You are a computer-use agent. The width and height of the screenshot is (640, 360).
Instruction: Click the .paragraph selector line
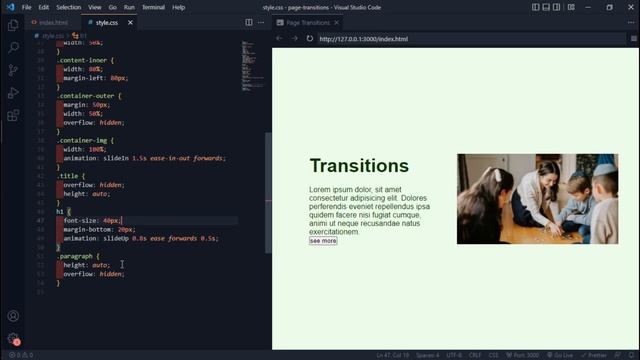click(78, 256)
